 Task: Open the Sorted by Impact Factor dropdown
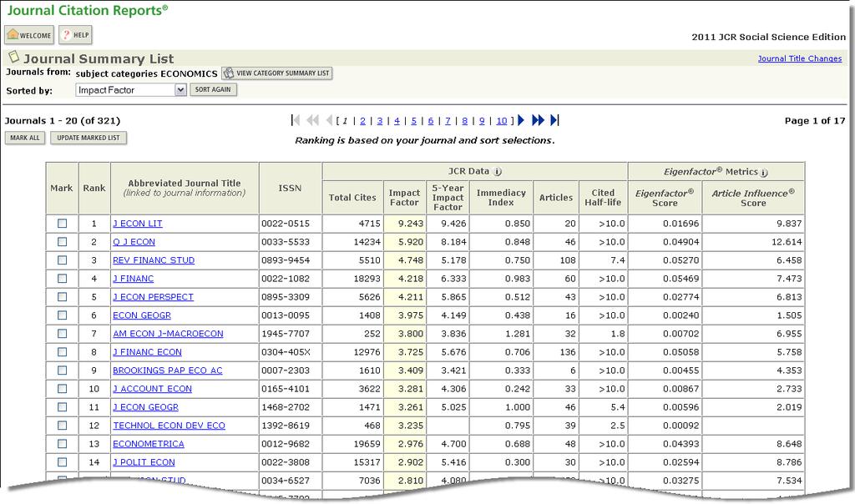pos(131,90)
